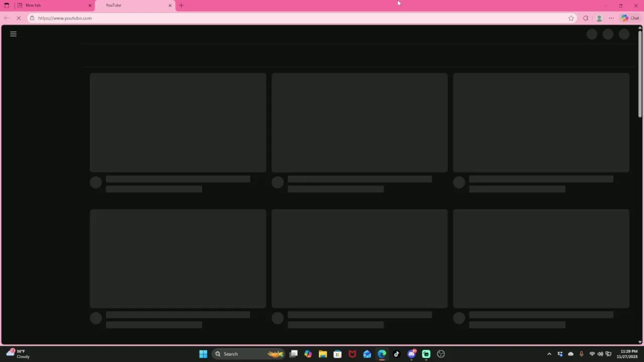Open Copilot Chat in the browser

[x=630, y=18]
